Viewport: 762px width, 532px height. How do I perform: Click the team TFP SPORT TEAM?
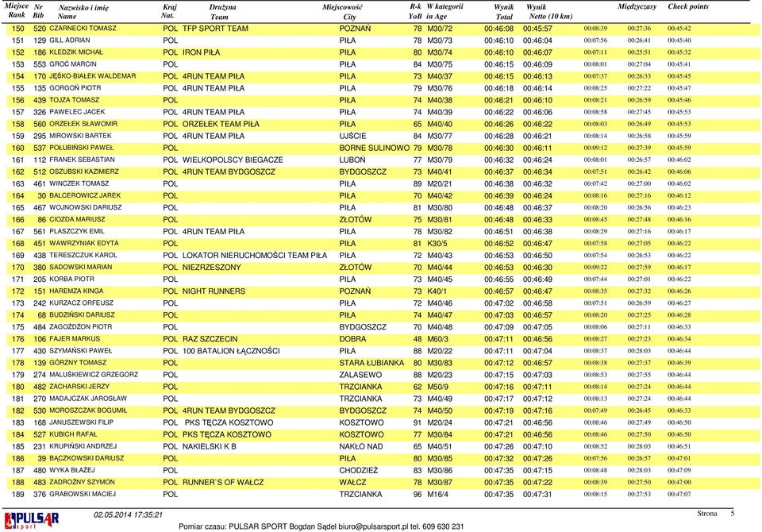tap(215, 29)
